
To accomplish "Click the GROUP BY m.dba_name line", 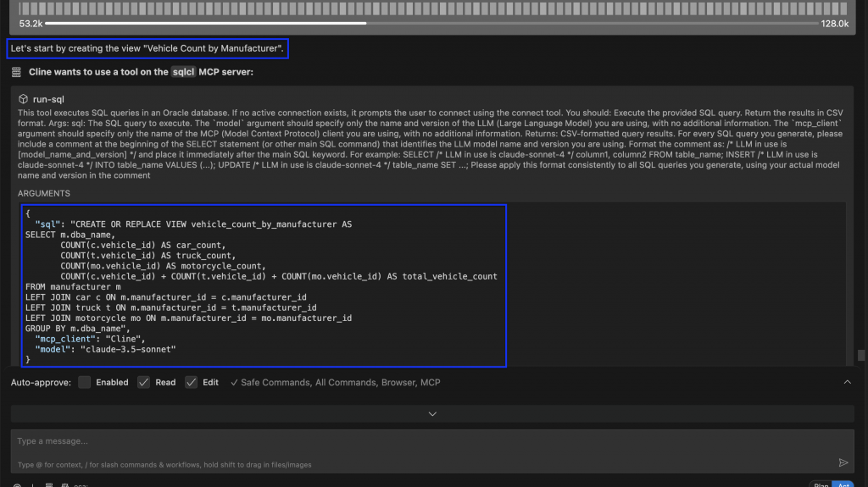I will (x=77, y=329).
